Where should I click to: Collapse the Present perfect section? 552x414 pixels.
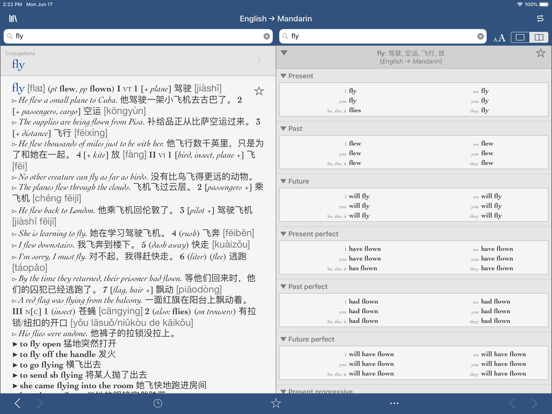coord(283,234)
